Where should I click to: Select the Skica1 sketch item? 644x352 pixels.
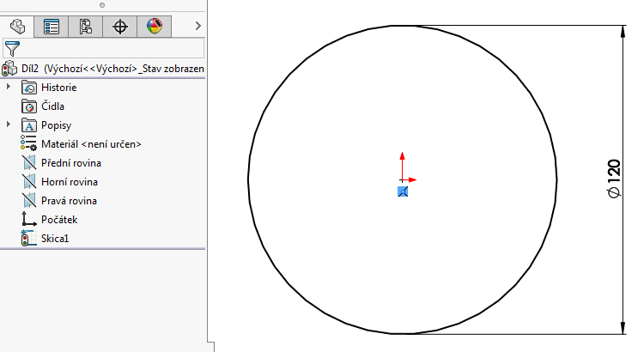[55, 239]
